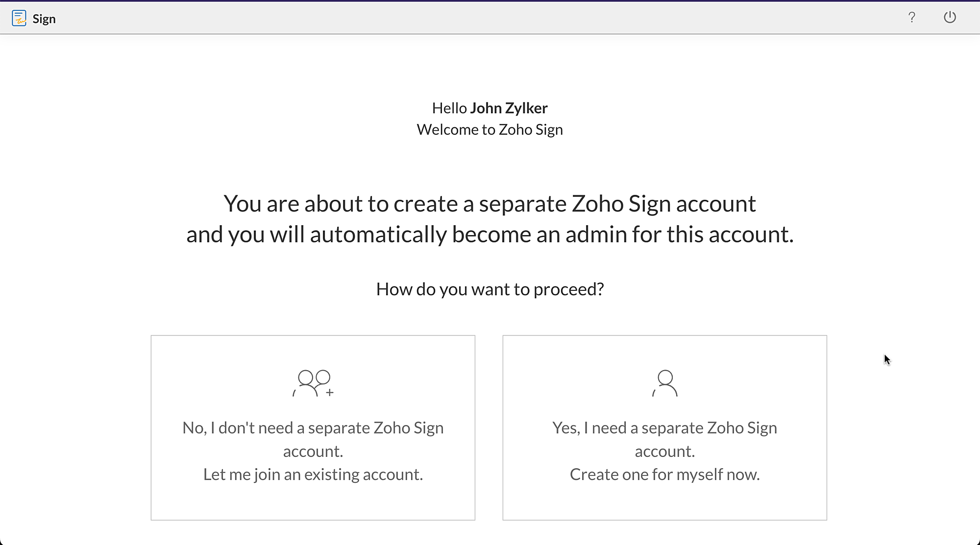Click the "How do you want to proceed?" prompt
The height and width of the screenshot is (545, 980).
(490, 289)
